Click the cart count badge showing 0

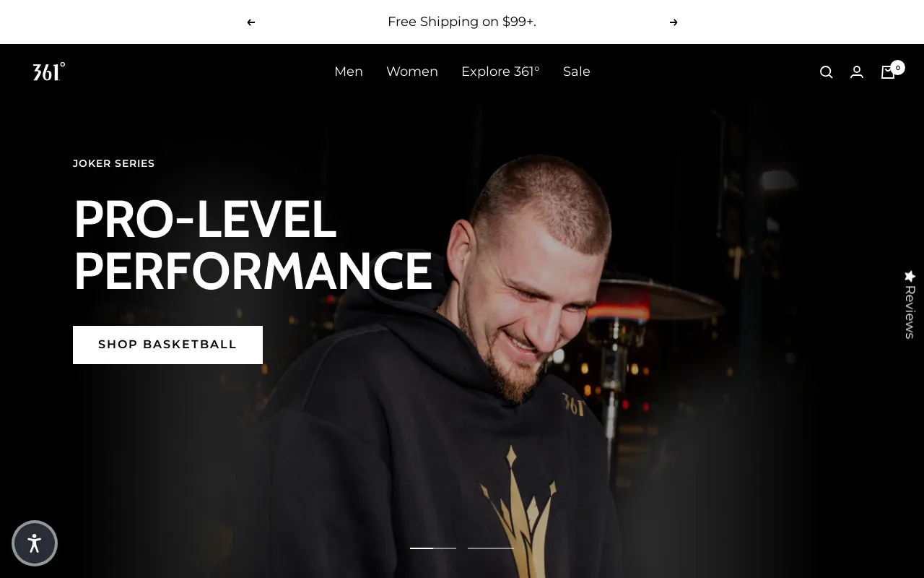click(897, 67)
